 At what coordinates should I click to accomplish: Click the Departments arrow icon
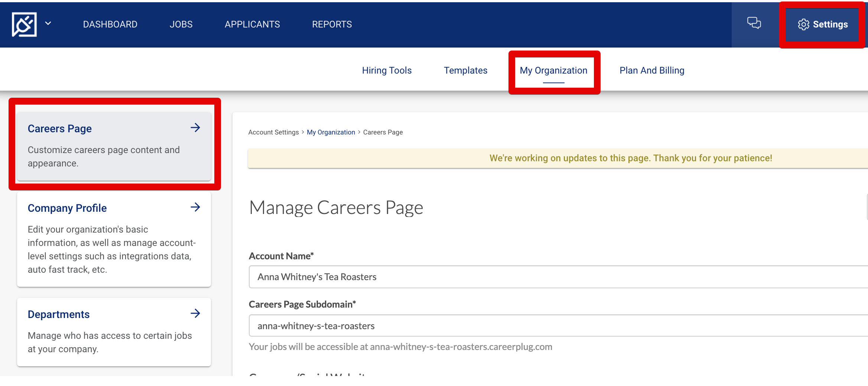click(x=195, y=314)
